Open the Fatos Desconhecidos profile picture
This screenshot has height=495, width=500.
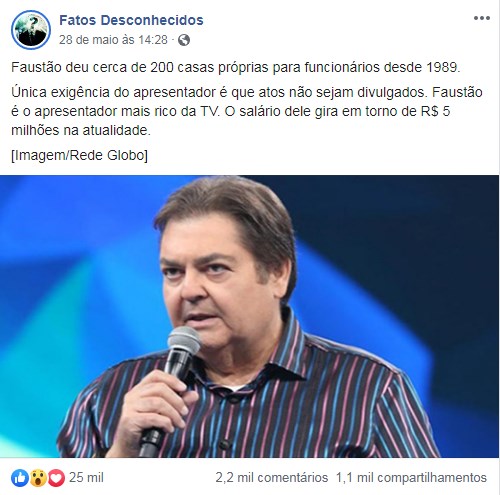31,30
